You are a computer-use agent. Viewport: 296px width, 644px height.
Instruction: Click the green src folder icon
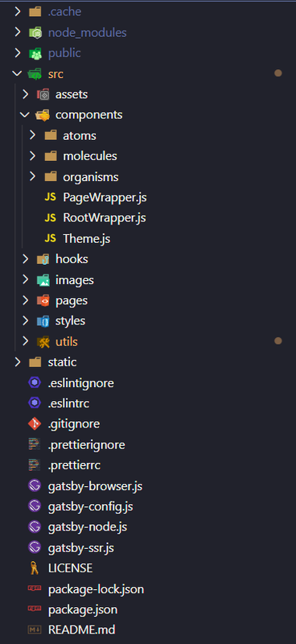coord(35,74)
